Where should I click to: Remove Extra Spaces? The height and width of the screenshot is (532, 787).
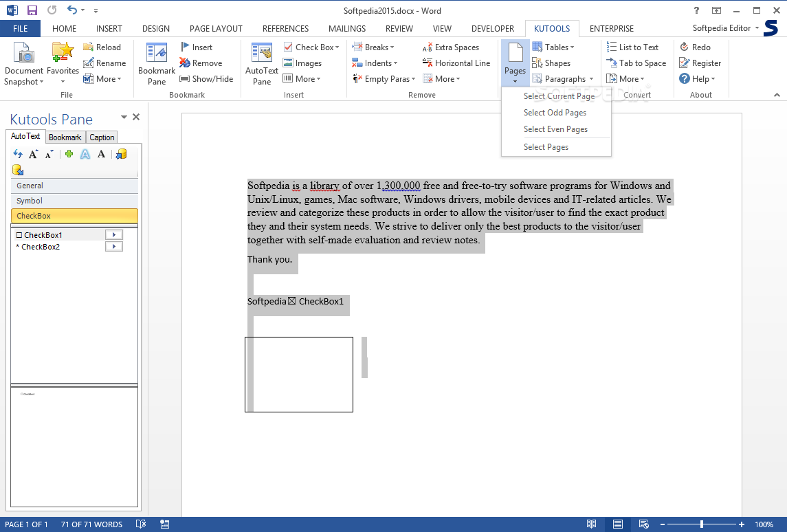click(451, 47)
